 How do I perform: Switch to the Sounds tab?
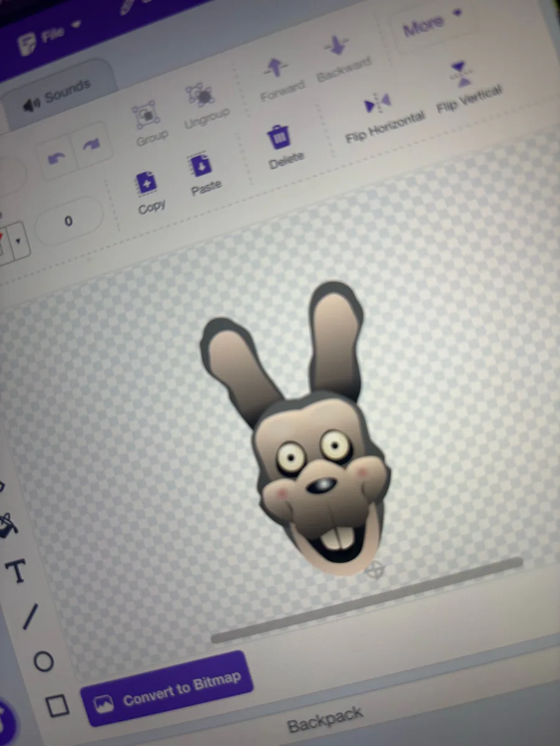click(56, 96)
